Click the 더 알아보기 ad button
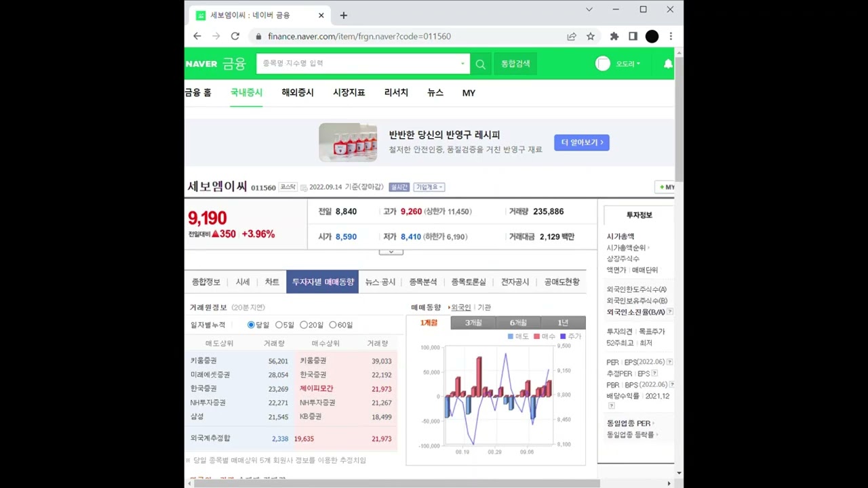 (x=582, y=142)
